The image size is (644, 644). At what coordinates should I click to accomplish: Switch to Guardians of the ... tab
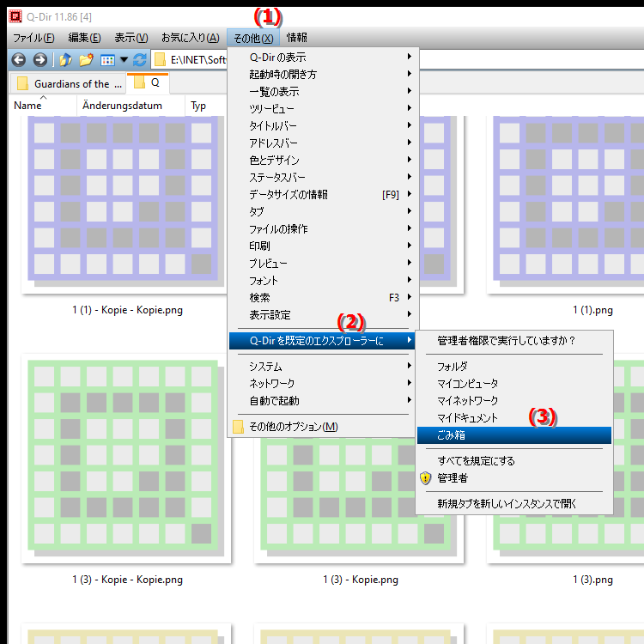click(68, 84)
